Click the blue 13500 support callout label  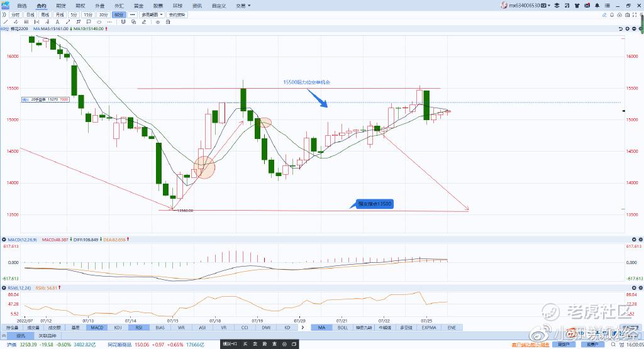[375, 204]
